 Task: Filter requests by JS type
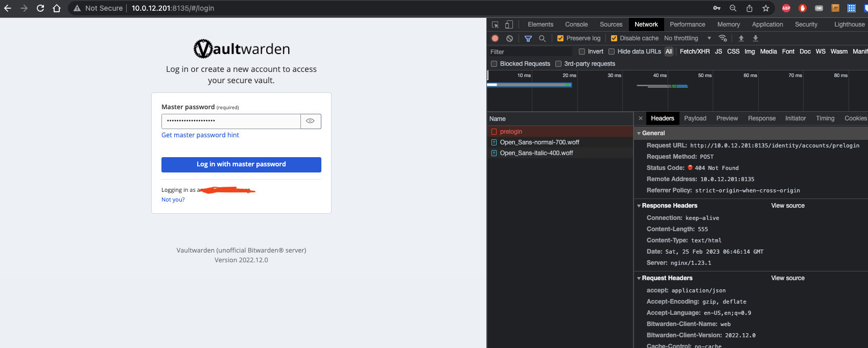pos(718,52)
